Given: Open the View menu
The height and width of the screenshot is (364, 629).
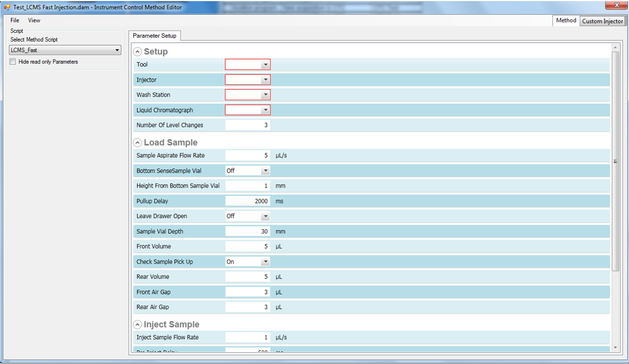Looking at the screenshot, I should click(x=34, y=20).
